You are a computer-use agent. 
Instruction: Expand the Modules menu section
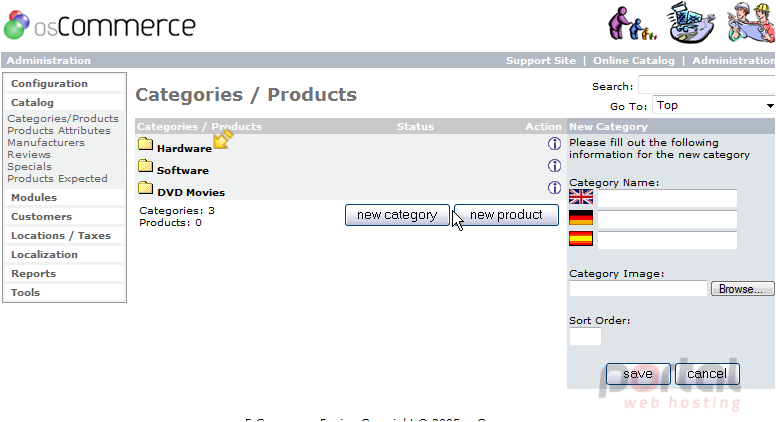tap(34, 197)
